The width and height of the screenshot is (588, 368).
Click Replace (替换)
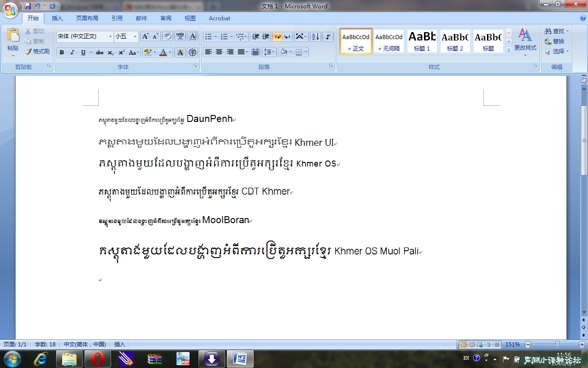[554, 41]
